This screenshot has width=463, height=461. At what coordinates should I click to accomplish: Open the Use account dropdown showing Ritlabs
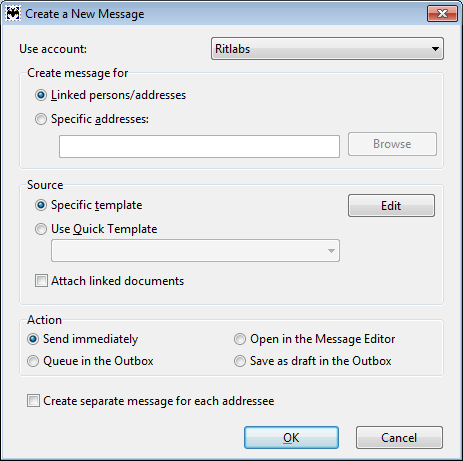pos(327,49)
